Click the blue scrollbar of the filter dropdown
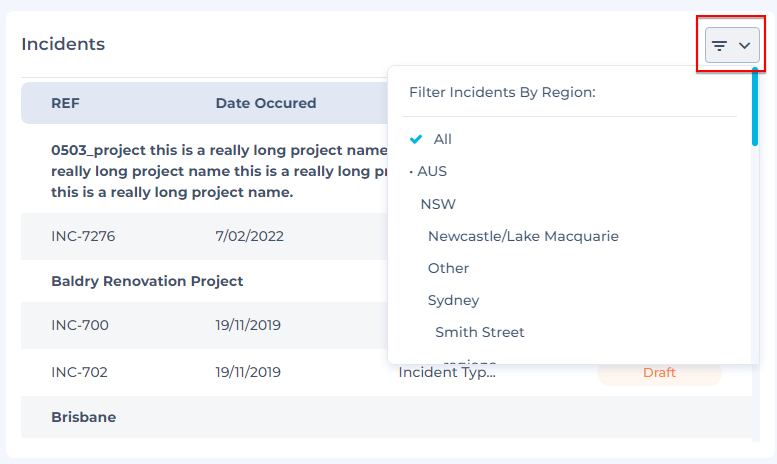This screenshot has height=464, width=777. click(x=755, y=108)
